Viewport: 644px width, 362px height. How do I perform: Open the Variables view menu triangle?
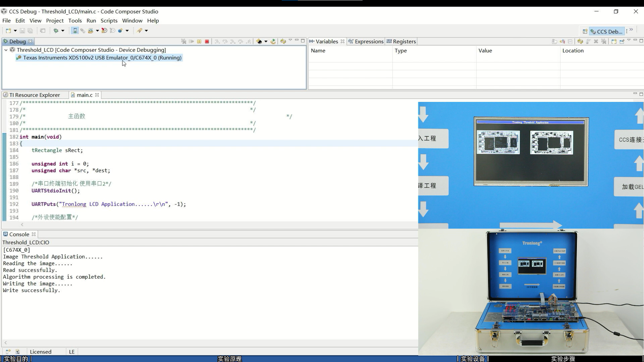pos(629,40)
